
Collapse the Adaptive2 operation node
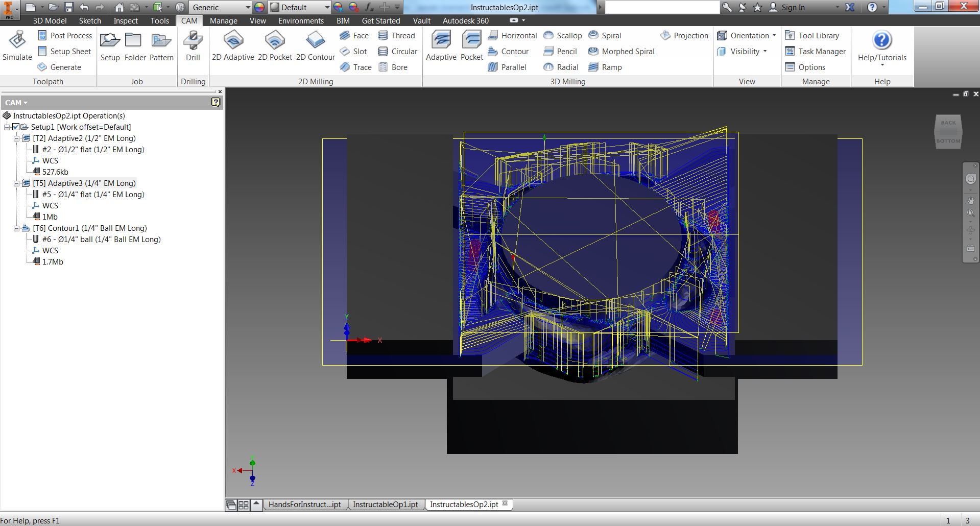click(x=16, y=138)
